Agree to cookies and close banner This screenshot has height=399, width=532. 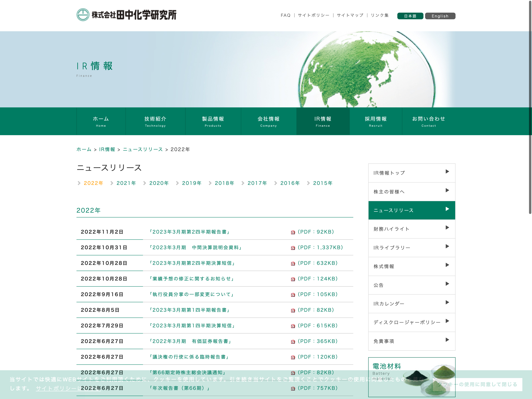(477, 384)
